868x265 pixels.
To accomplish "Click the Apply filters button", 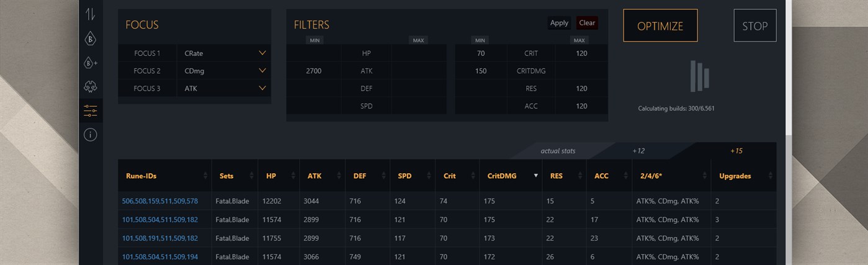I will pos(559,23).
